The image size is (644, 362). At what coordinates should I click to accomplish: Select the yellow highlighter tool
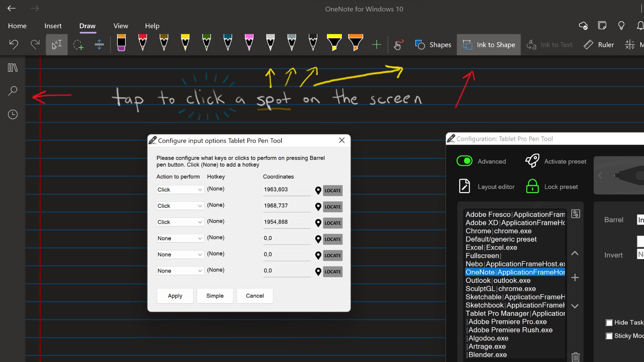click(334, 43)
